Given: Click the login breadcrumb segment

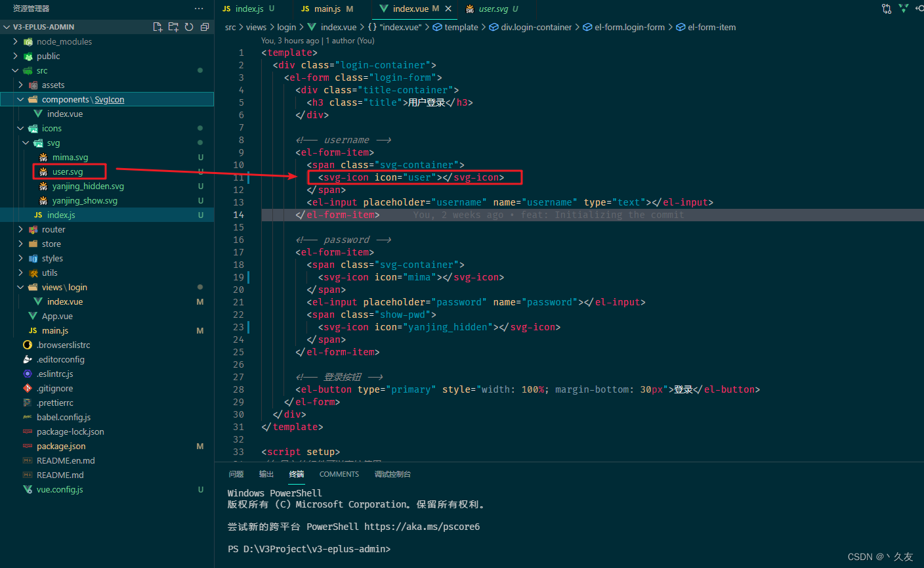Looking at the screenshot, I should pos(286,27).
